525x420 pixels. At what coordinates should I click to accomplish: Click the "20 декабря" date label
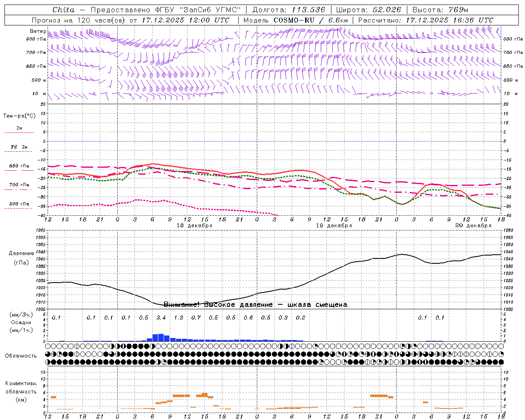(x=473, y=225)
